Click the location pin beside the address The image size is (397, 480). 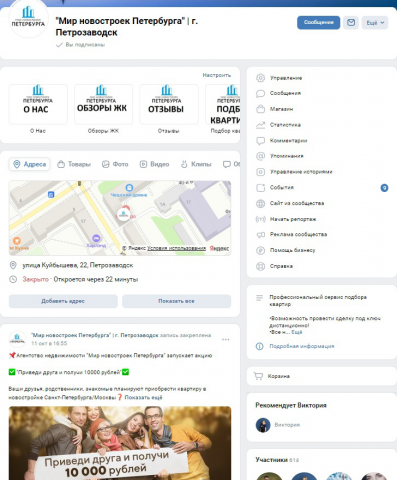13,265
